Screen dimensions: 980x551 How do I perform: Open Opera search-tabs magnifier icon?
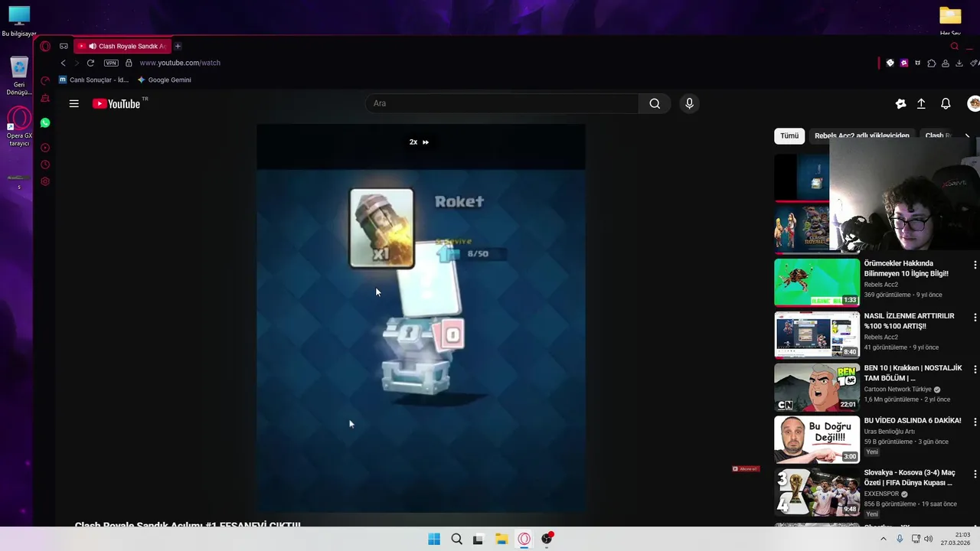(x=954, y=46)
